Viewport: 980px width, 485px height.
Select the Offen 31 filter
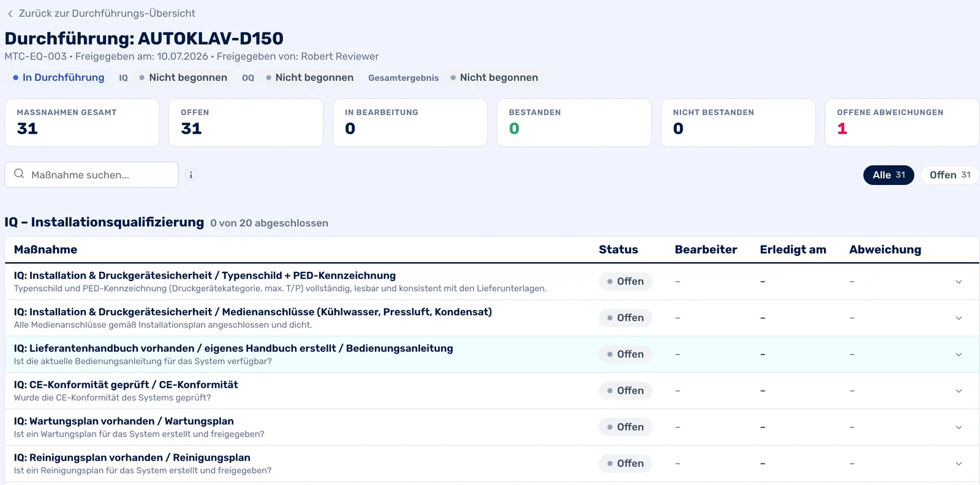(950, 175)
